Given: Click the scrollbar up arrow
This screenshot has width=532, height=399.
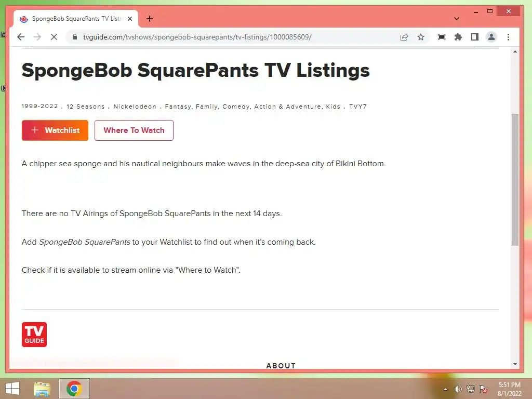Looking at the screenshot, I should (x=515, y=52).
